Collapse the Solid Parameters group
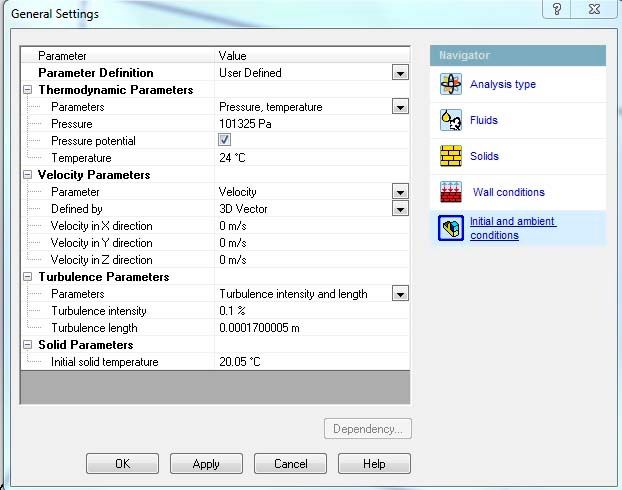The image size is (622, 490). [27, 344]
